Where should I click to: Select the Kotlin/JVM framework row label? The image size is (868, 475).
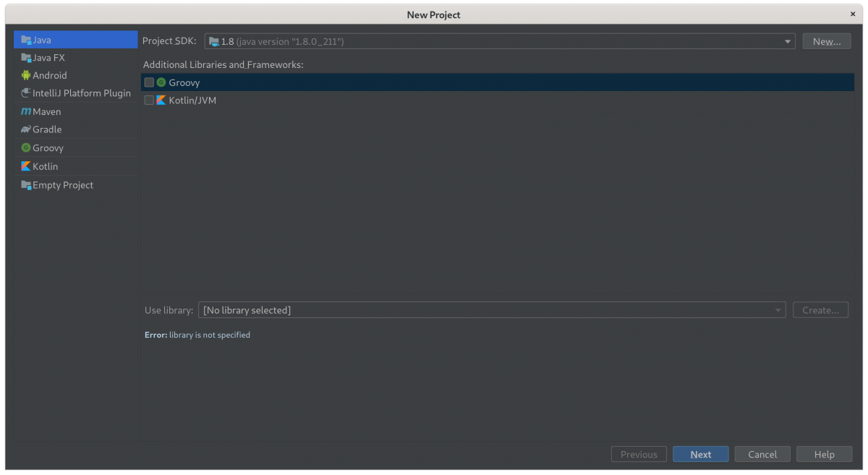[192, 100]
